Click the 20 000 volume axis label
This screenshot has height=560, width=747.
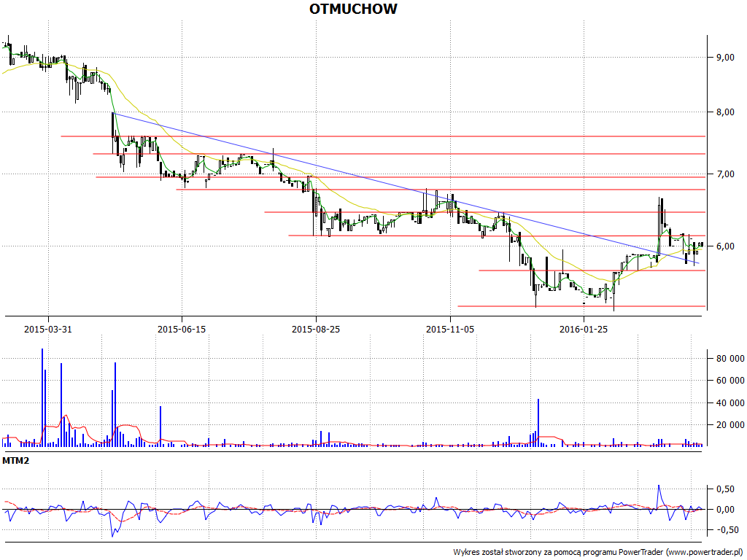coord(730,425)
